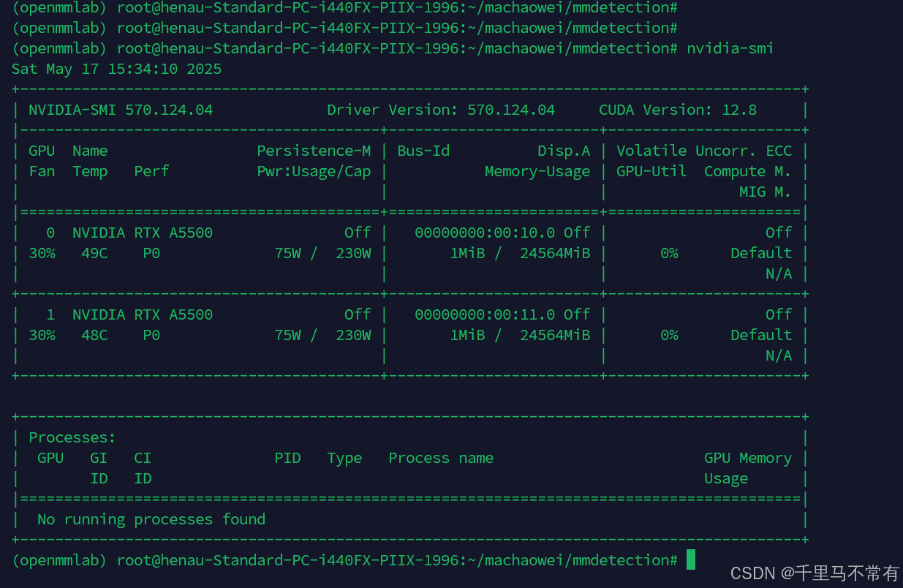The image size is (903, 588).
Task: Click GPU 1's Default compute mode
Action: point(761,335)
